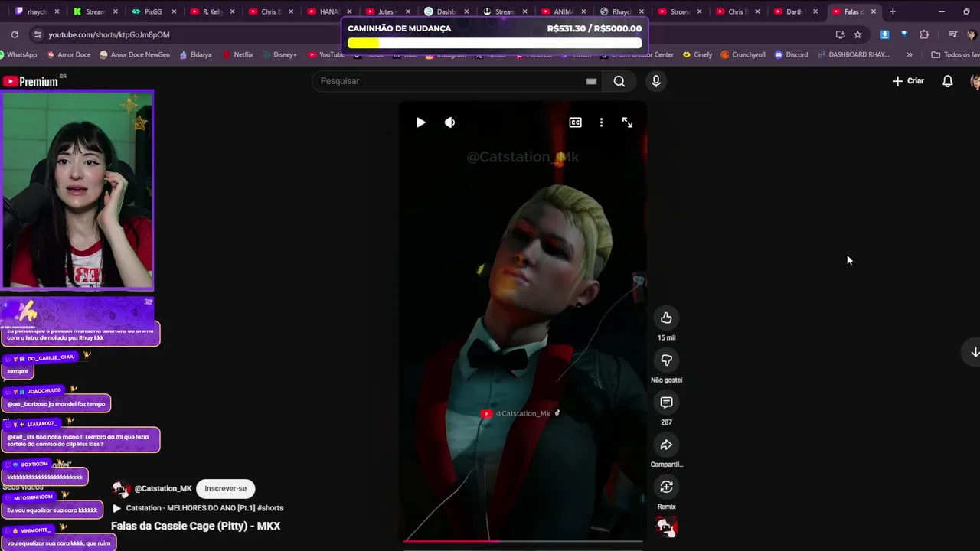Click the Catstation channel avatar
980x551 pixels.
click(121, 489)
